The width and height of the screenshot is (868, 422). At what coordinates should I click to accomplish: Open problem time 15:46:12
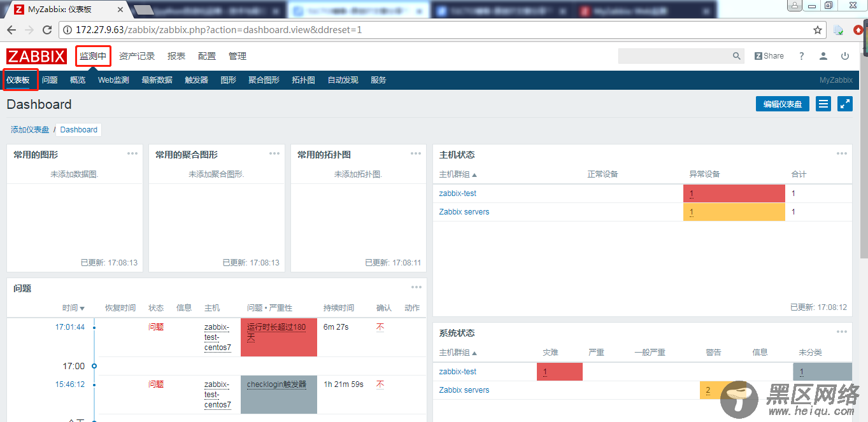coord(70,384)
